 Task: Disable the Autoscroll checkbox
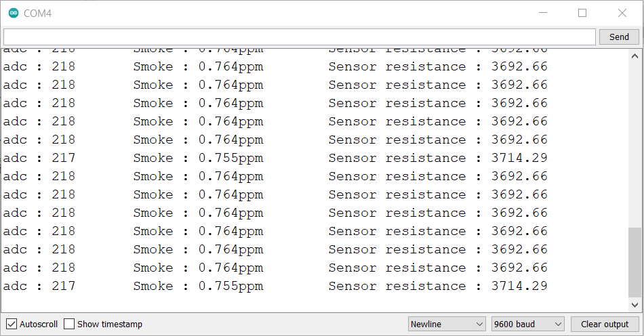click(12, 324)
